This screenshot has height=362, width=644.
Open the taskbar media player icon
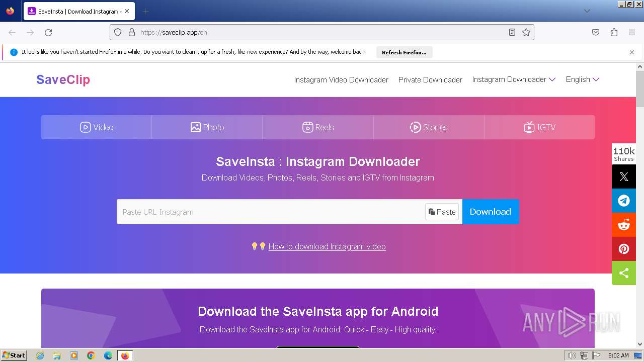coord(74,355)
